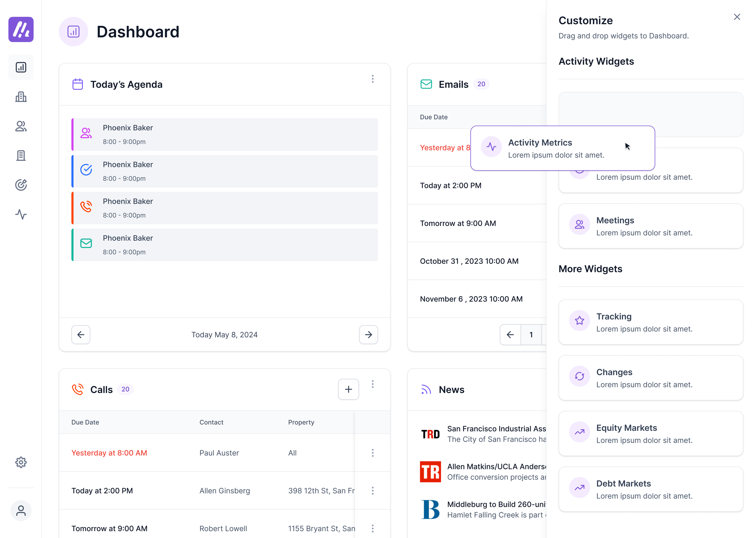The width and height of the screenshot is (756, 538).
Task: Open the buildings icon in sidebar
Action: click(21, 97)
